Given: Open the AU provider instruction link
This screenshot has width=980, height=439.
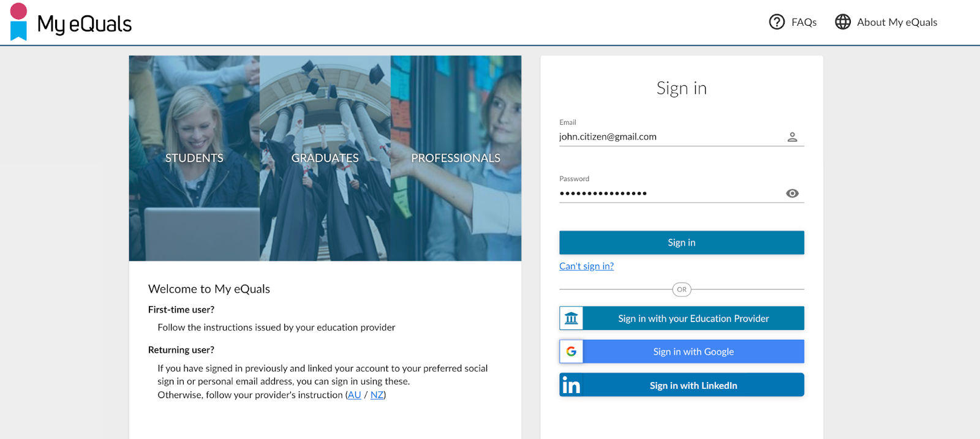Looking at the screenshot, I should click(x=354, y=395).
